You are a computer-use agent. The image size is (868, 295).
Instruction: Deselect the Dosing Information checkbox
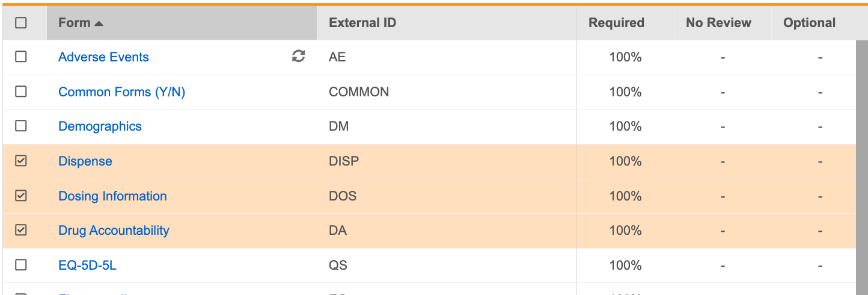click(x=21, y=196)
